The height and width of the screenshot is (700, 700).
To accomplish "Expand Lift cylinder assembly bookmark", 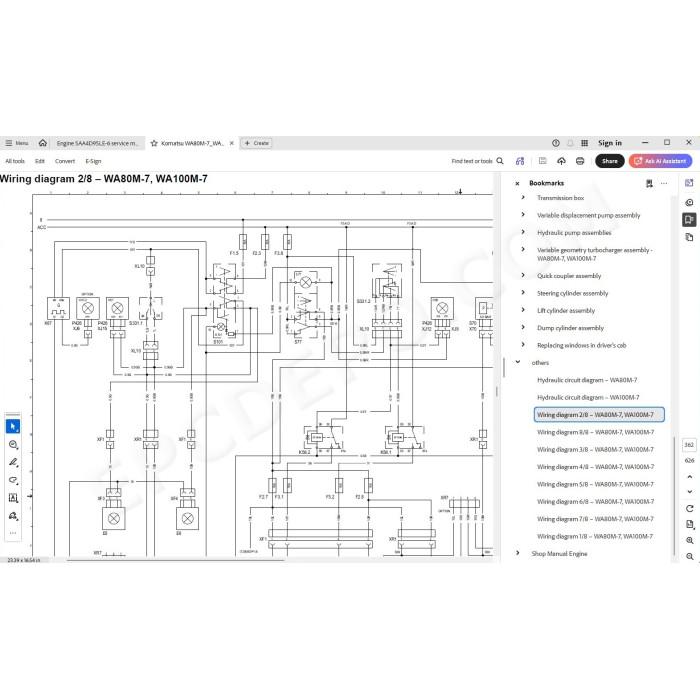I will click(523, 310).
